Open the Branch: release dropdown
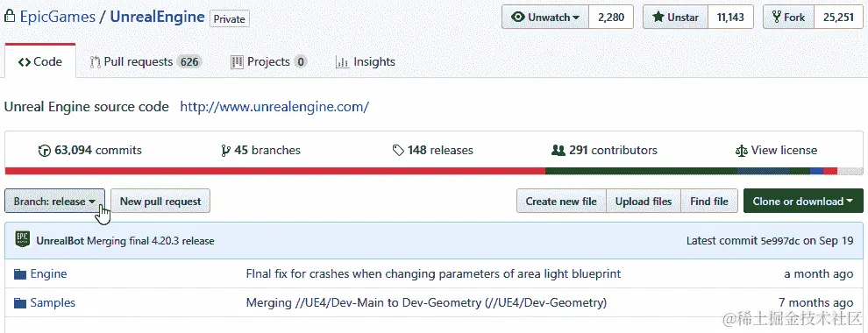This screenshot has width=868, height=333. coord(54,202)
